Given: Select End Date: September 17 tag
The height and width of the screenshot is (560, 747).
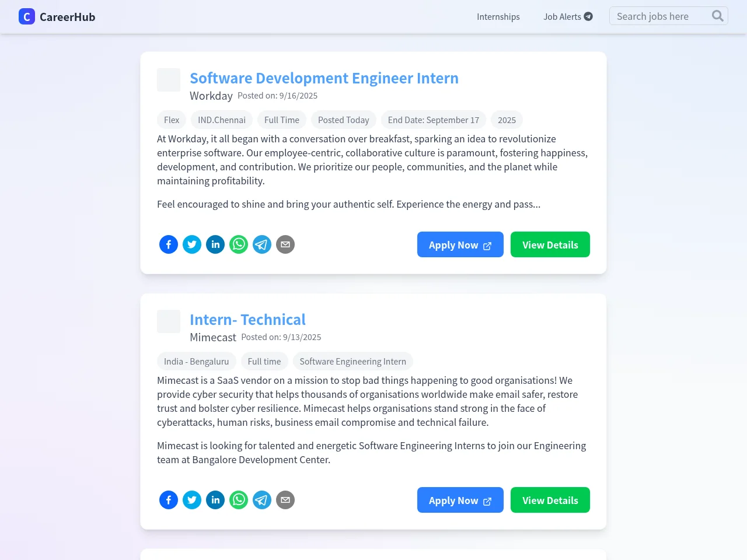Looking at the screenshot, I should pos(434,120).
